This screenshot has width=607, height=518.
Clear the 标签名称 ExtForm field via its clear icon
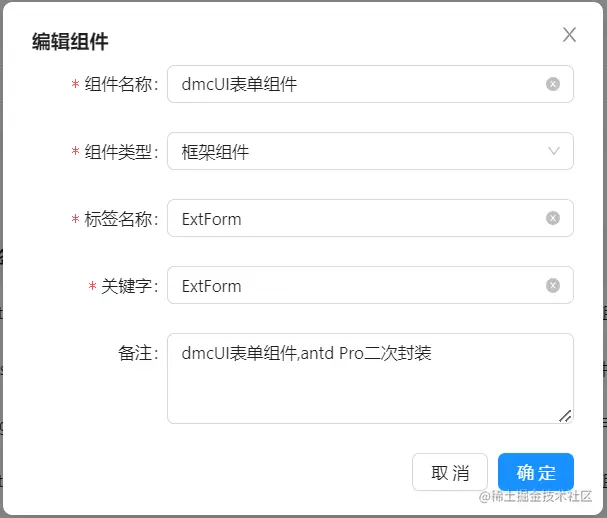pos(553,218)
